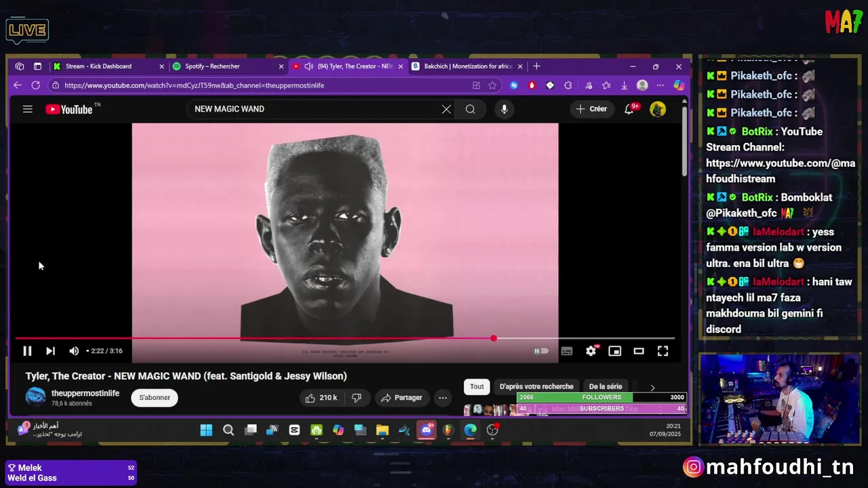
Task: Open theuppermostinlife channel avatar
Action: (35, 397)
